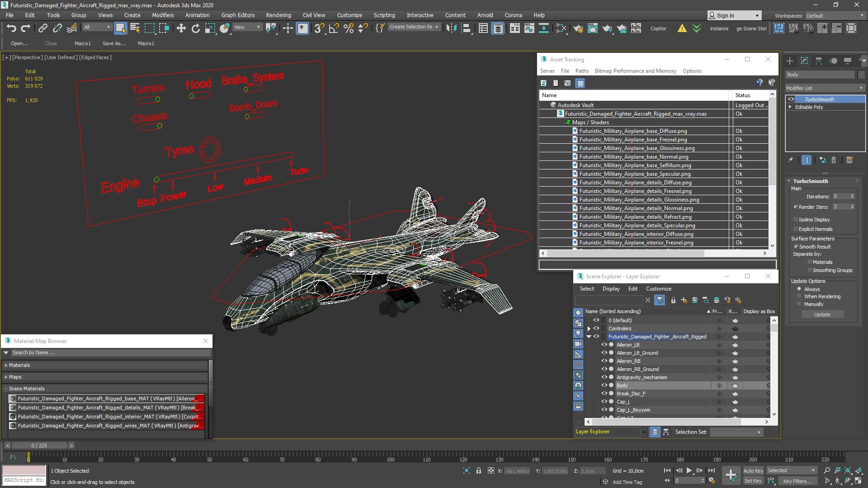Open the Modifier List dropdown
Image resolution: width=868 pixels, height=488 pixels.
click(x=825, y=88)
